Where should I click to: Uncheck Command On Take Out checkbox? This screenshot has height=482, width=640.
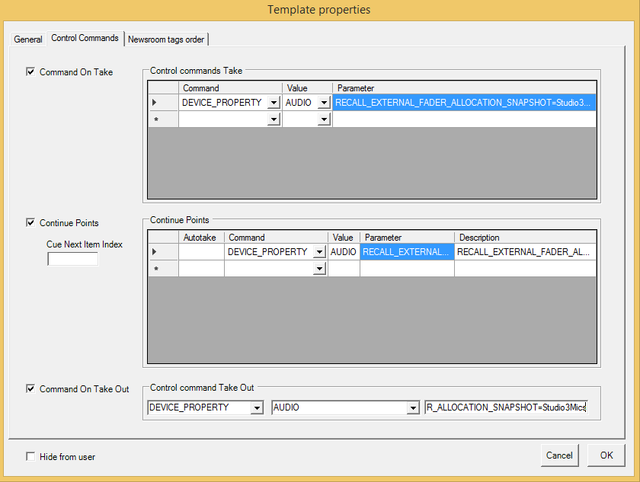[30, 389]
